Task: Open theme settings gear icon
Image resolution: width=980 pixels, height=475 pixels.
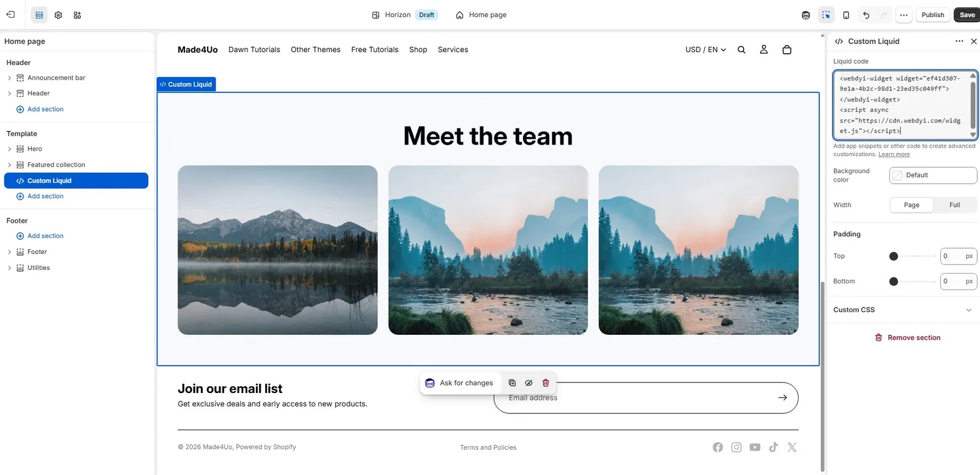Action: 58,15
